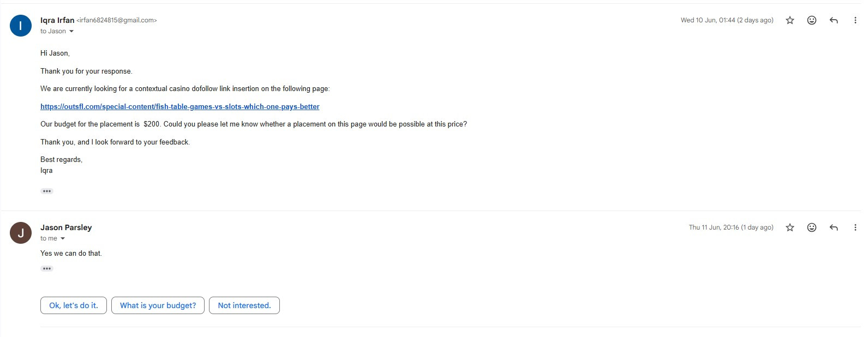
Task: Open more menu on Jason's message
Action: pos(855,227)
